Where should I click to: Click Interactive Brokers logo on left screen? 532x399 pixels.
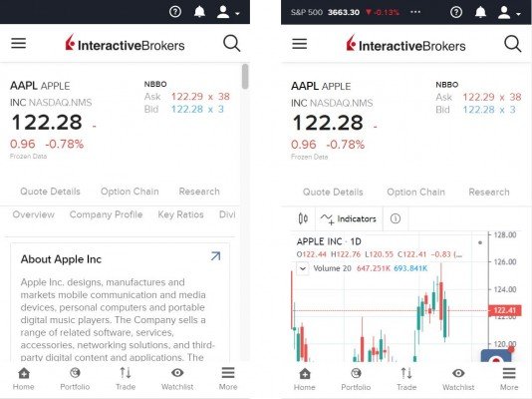pyautogui.click(x=125, y=44)
